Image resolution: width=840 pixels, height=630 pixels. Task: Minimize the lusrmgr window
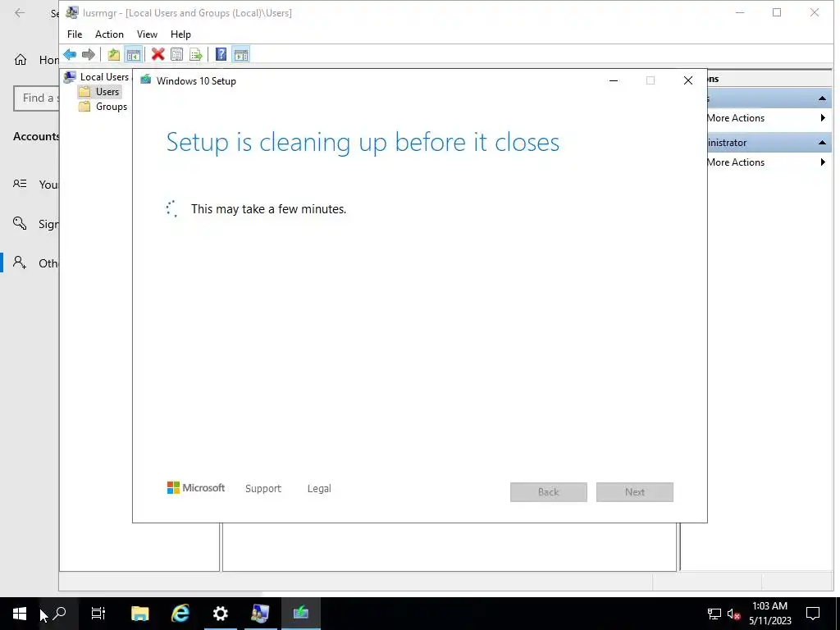(x=740, y=13)
